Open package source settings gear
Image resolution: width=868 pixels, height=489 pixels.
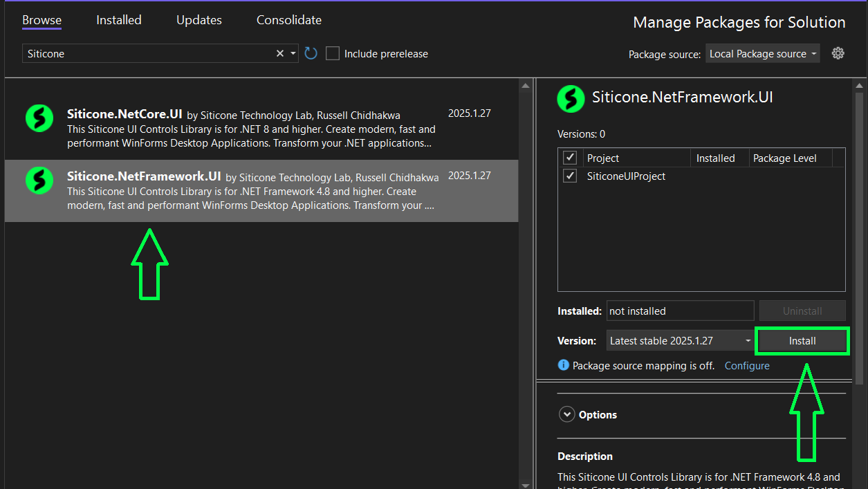point(838,53)
